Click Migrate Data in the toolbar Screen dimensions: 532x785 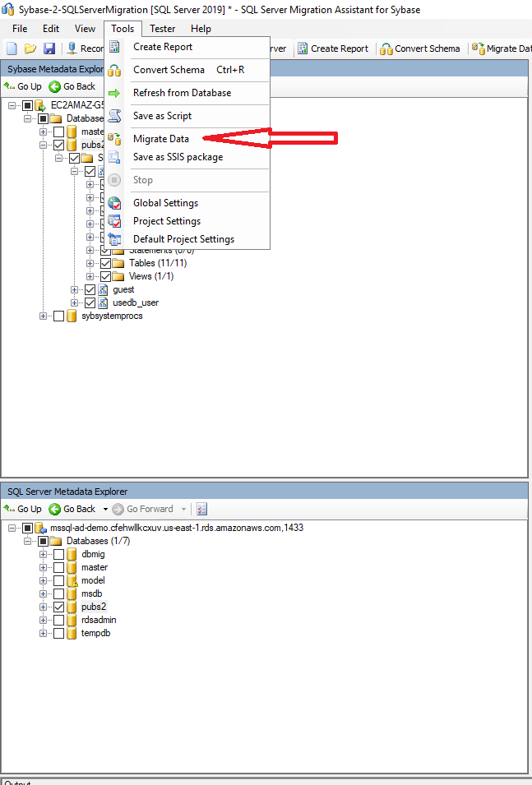502,48
